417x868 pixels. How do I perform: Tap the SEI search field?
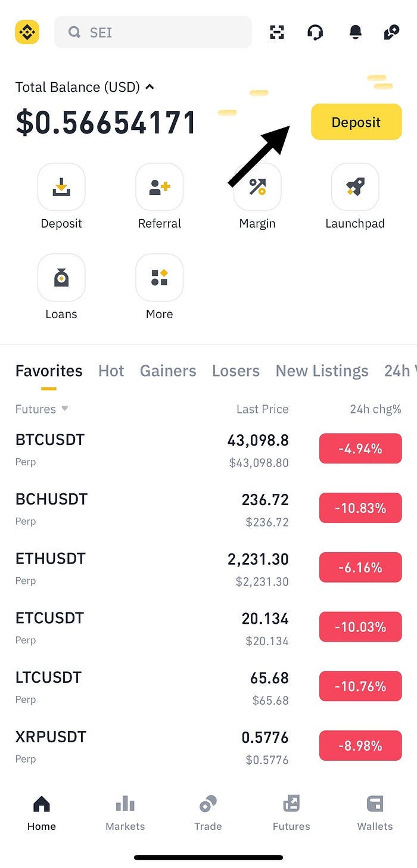pos(153,33)
